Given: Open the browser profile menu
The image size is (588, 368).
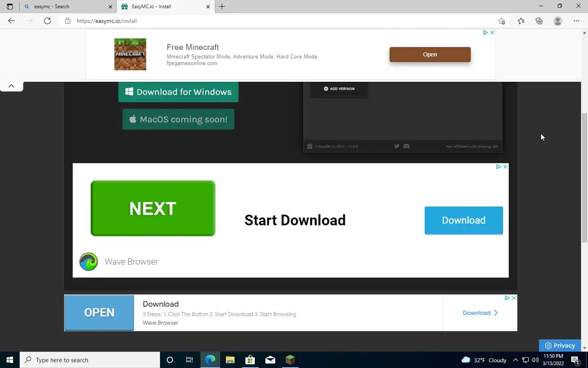Looking at the screenshot, I should (x=558, y=21).
